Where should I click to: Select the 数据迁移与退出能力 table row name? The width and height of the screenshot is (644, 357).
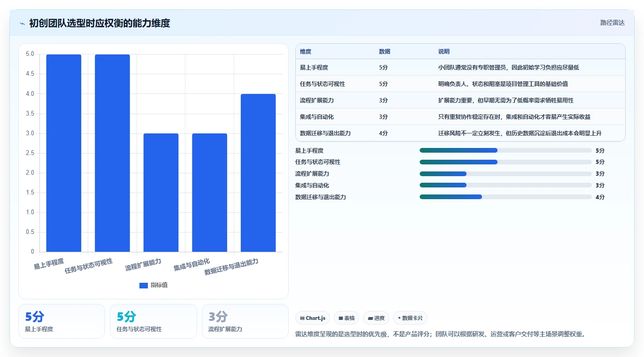[x=325, y=133]
